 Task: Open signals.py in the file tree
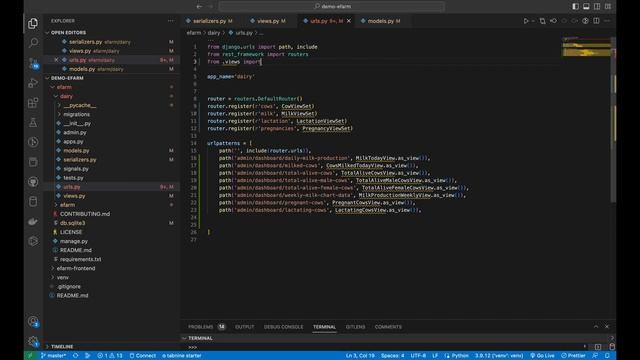point(76,169)
